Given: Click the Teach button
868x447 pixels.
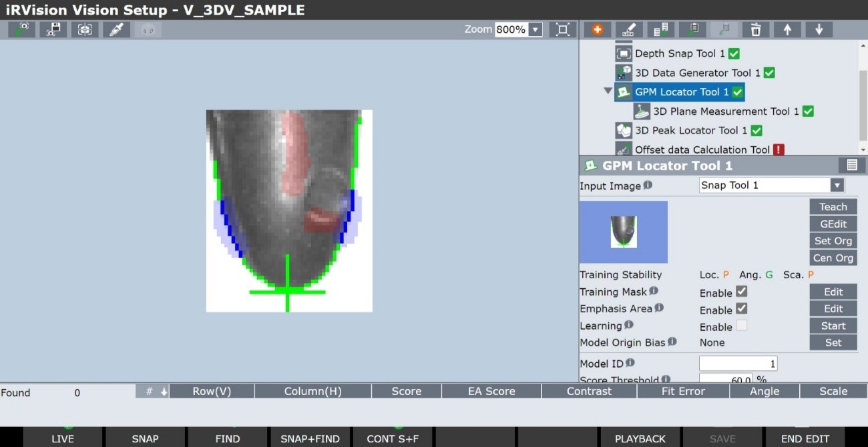Looking at the screenshot, I should [833, 207].
